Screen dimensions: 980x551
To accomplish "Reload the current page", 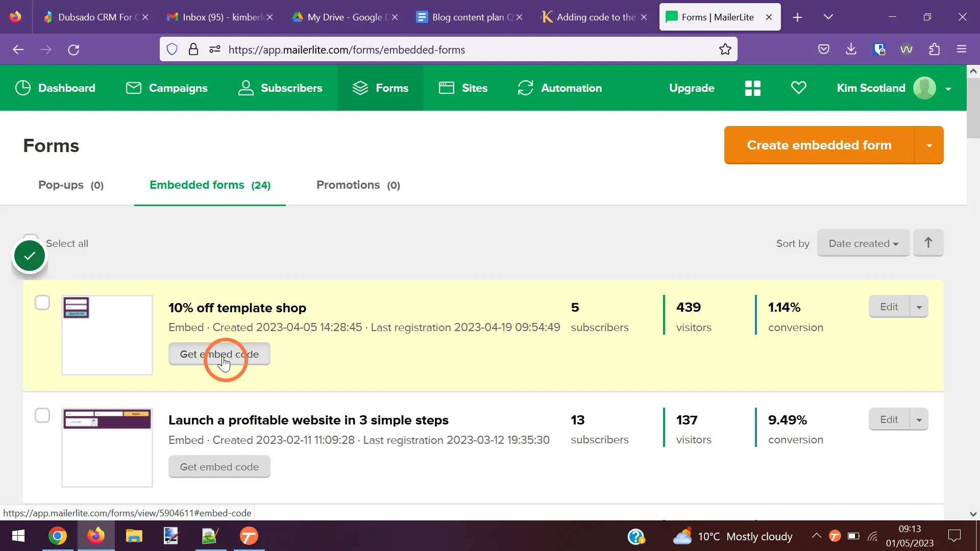I will (73, 49).
